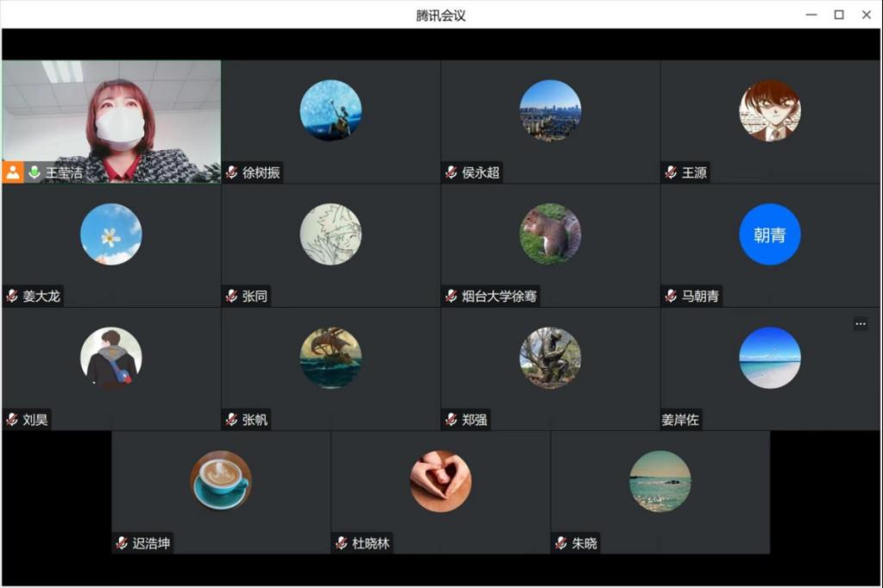Click the muted mic icon next to 迟浩坤
Viewport: 883px width, 588px height.
point(122,544)
